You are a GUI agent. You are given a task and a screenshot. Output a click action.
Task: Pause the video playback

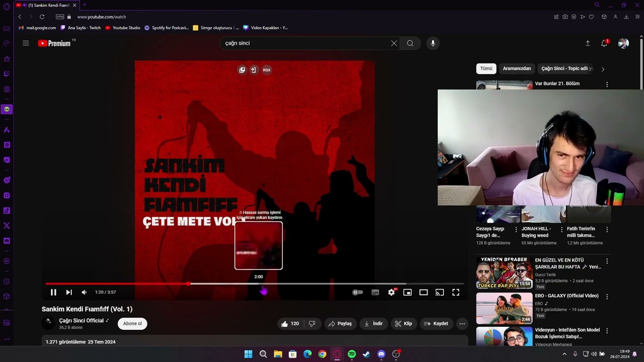53,292
